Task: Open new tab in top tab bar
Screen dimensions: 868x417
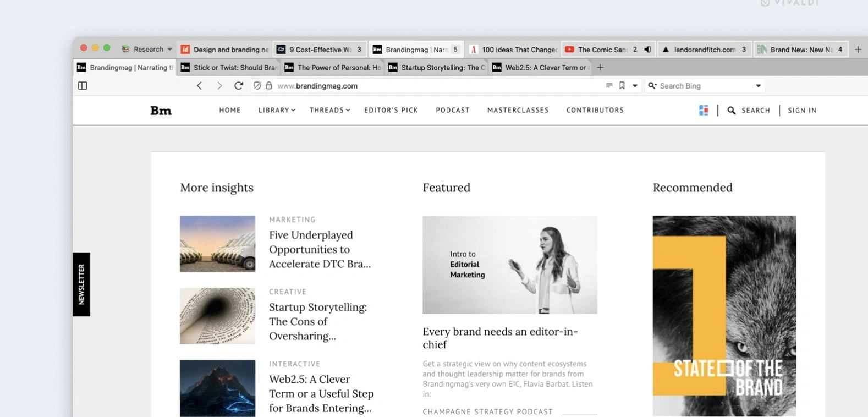Action: 858,50
